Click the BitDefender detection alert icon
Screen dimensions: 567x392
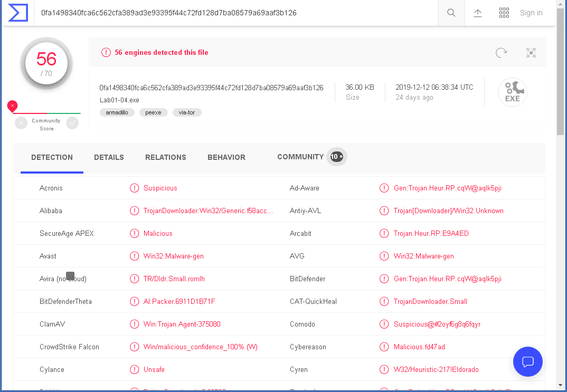384,279
